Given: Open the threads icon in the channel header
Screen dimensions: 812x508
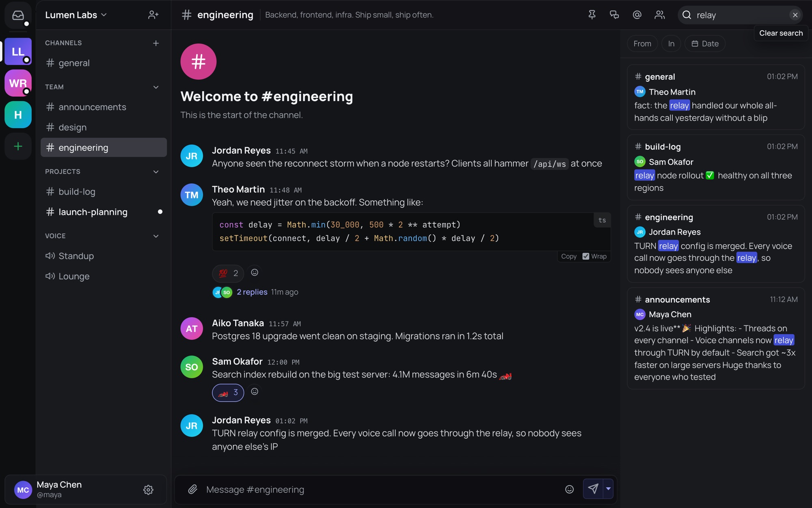Looking at the screenshot, I should tap(614, 15).
